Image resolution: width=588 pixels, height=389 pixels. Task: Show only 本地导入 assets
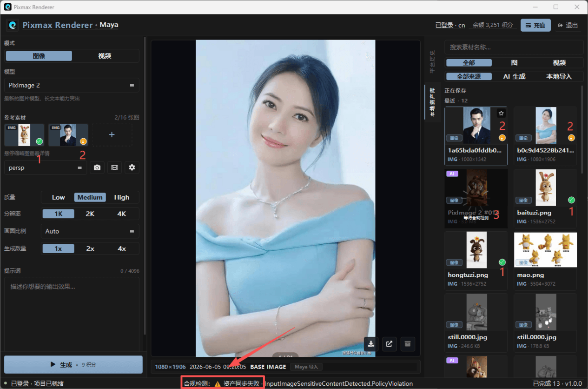pyautogui.click(x=559, y=76)
